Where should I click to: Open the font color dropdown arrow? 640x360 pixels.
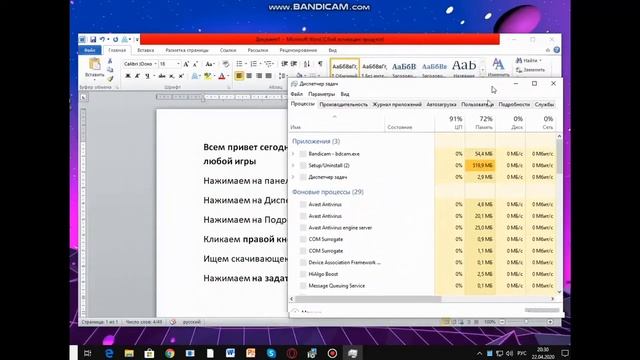228,76
